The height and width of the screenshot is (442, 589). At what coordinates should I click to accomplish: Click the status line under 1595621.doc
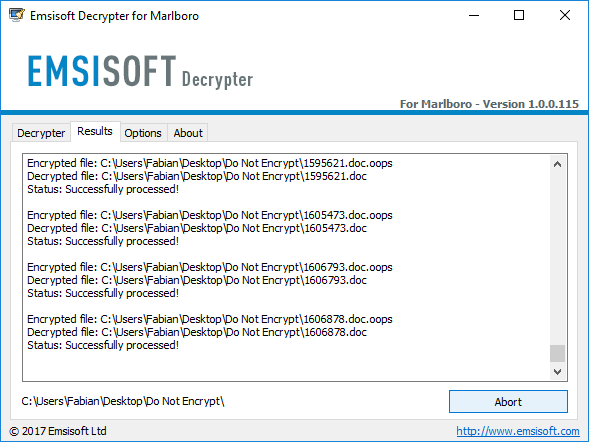[103, 189]
